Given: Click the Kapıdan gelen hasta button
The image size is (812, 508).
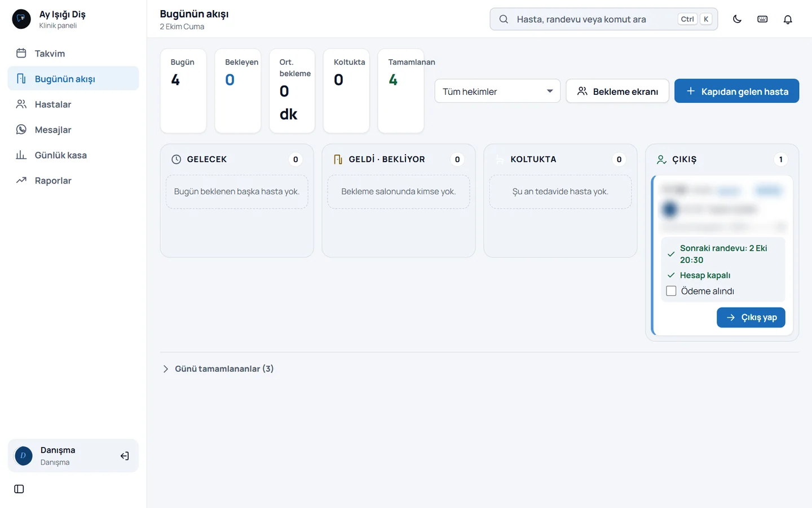Looking at the screenshot, I should [736, 91].
